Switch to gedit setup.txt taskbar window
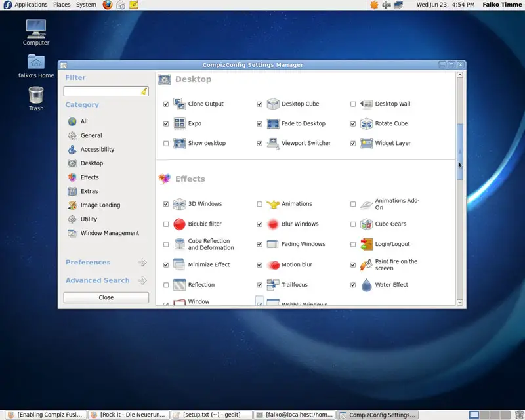The height and width of the screenshot is (420, 525). [x=211, y=415]
